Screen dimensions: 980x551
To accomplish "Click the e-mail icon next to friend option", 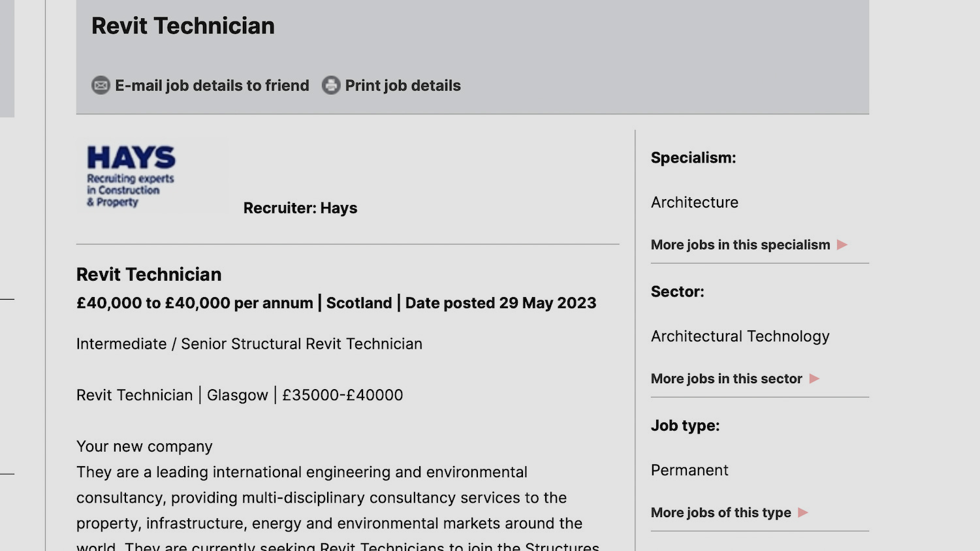I will [100, 85].
